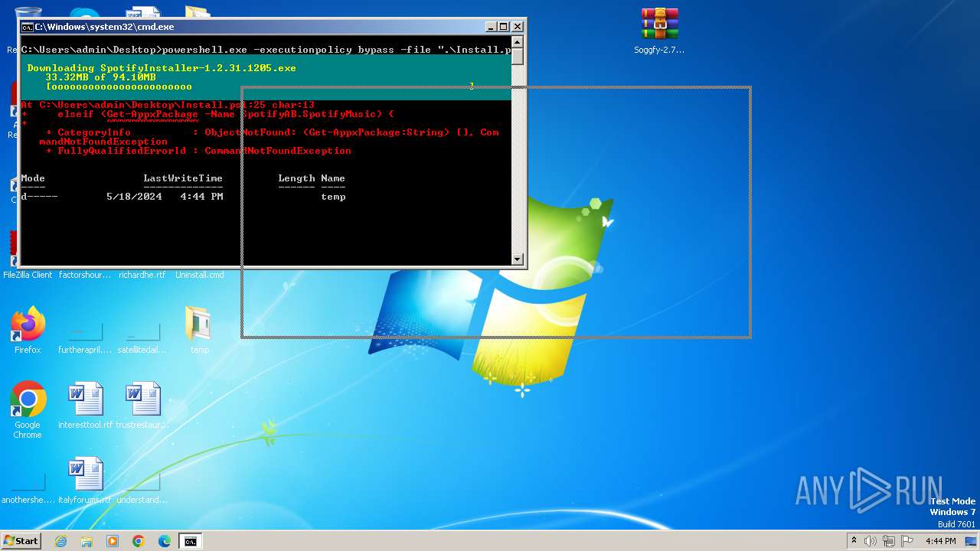980x551 pixels.
Task: Open cmd.exe window system menu icon
Action: [x=27, y=27]
